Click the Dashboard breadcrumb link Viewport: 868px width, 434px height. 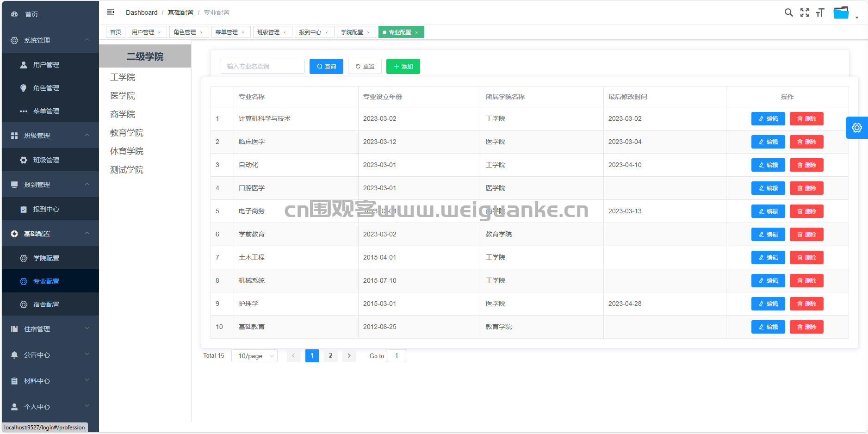click(142, 12)
